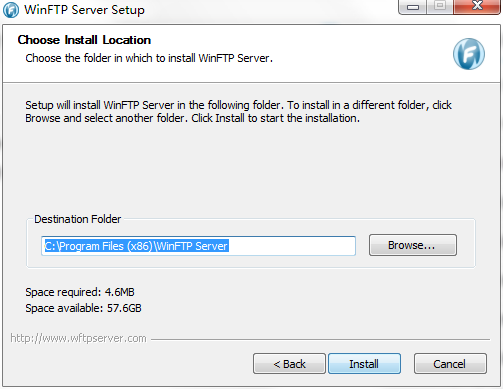This screenshot has width=503, height=389.
Task: Click into the Destination Folder path field
Action: [x=198, y=246]
